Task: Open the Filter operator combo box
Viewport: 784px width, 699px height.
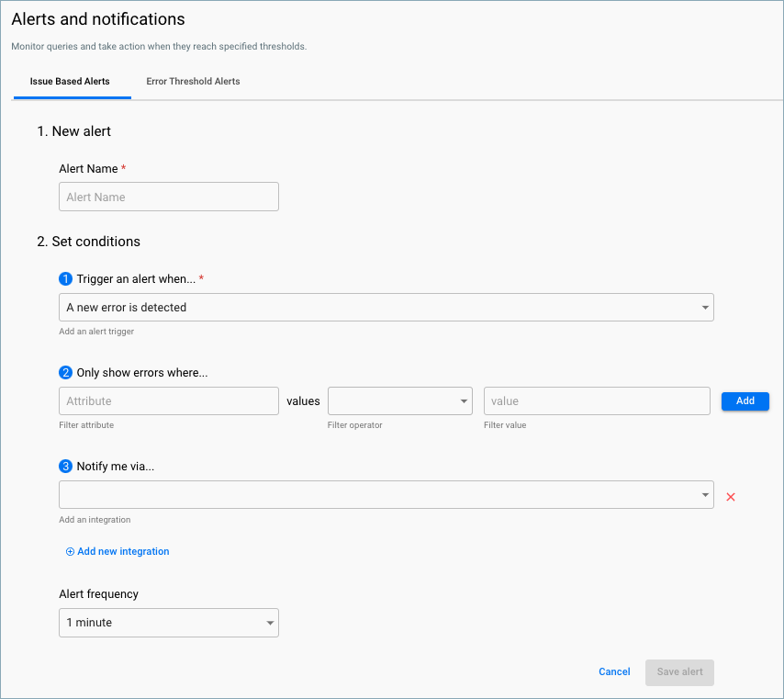Action: (x=399, y=400)
